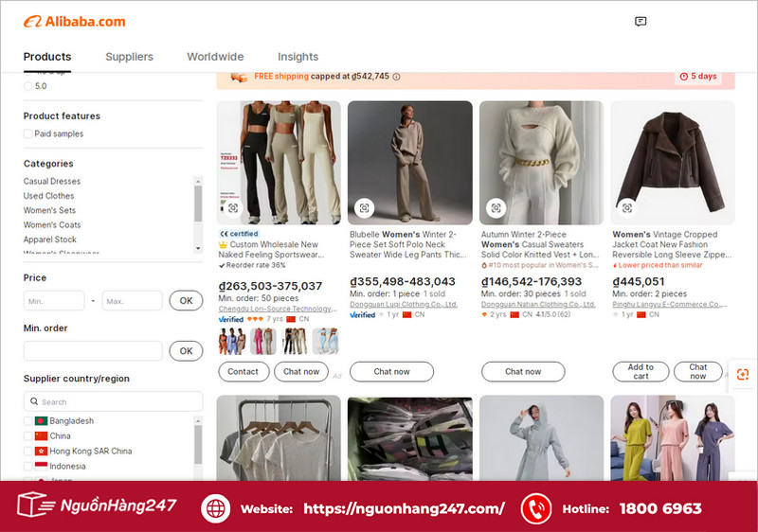Click the delivery truck icon in shipping banner
This screenshot has height=532, width=758.
pos(239,78)
